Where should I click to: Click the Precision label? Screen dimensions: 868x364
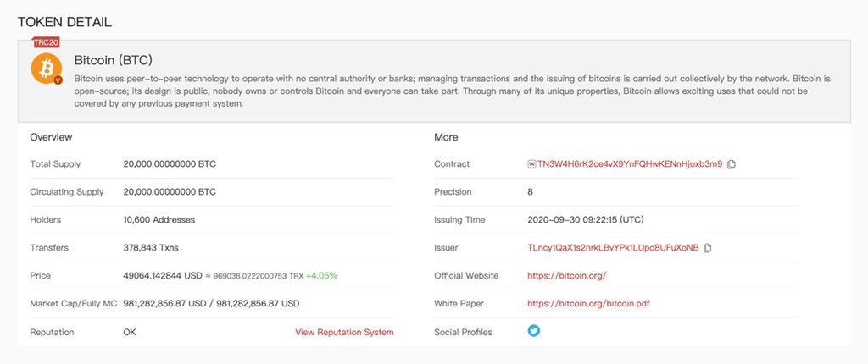pyautogui.click(x=453, y=192)
